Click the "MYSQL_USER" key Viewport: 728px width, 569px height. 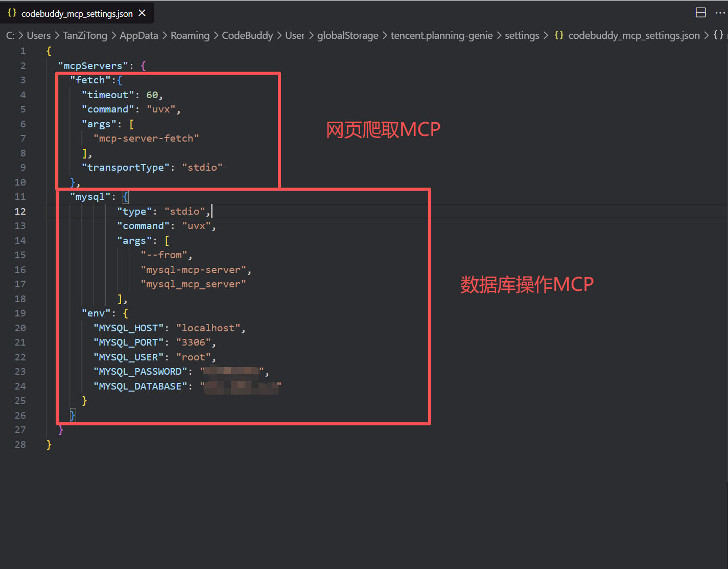pos(129,357)
